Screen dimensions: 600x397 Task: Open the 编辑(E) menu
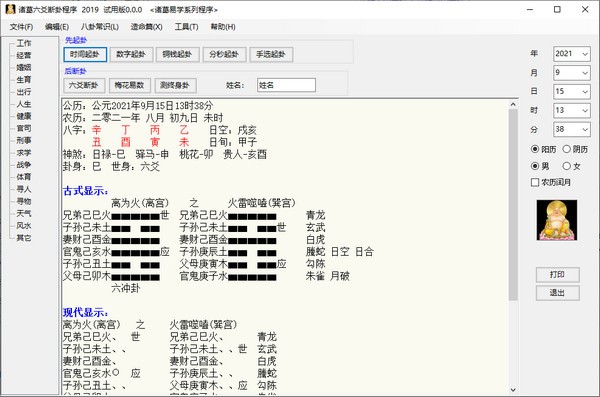pos(57,27)
